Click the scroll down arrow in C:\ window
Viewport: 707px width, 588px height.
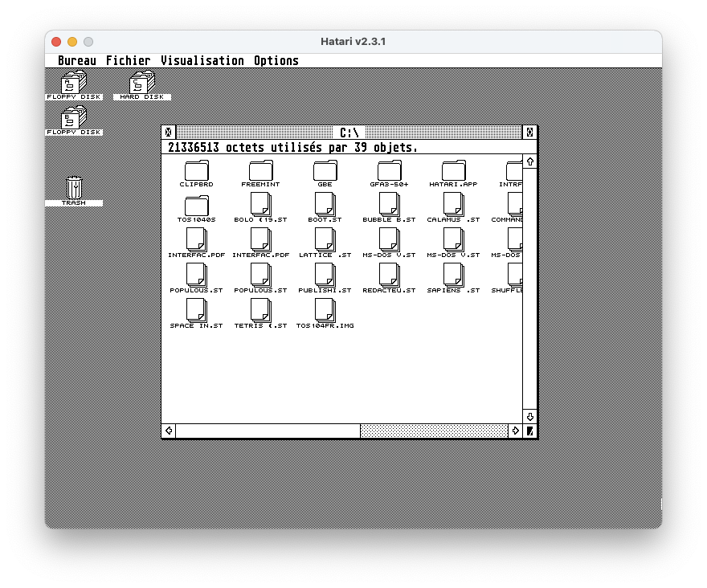(529, 417)
